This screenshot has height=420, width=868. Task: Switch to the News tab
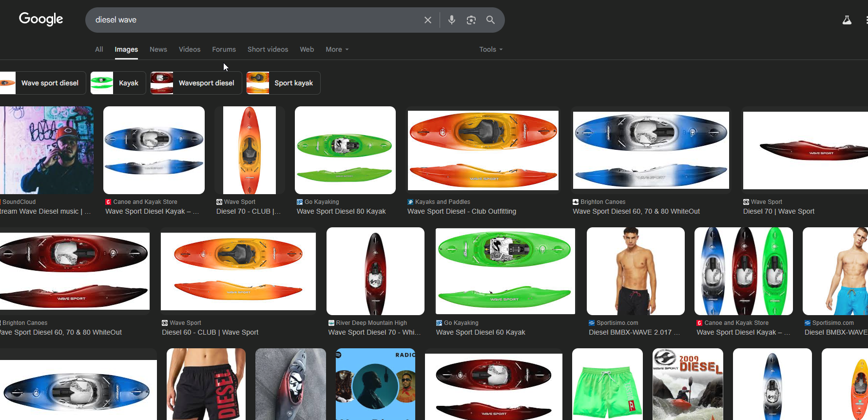[158, 49]
